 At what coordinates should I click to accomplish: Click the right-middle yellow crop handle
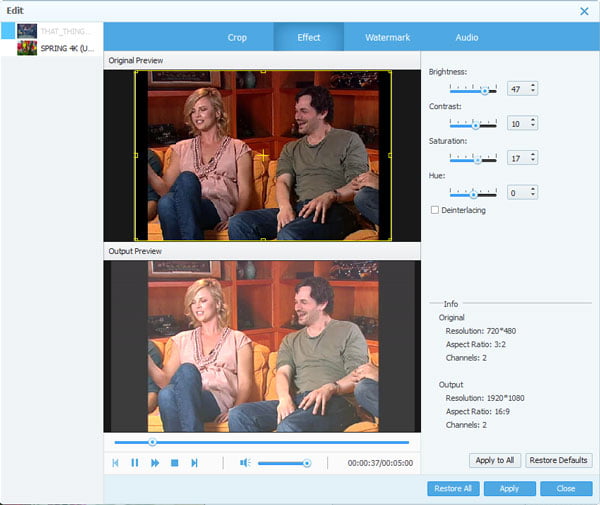390,155
